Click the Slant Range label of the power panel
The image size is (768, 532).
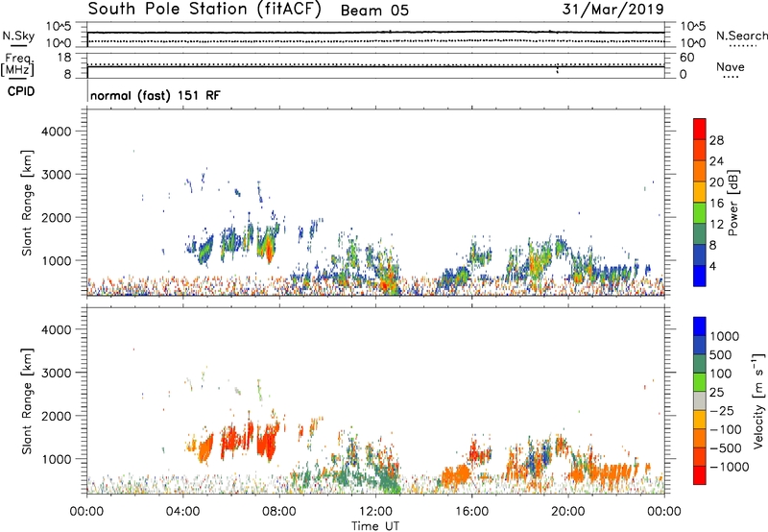[27, 204]
